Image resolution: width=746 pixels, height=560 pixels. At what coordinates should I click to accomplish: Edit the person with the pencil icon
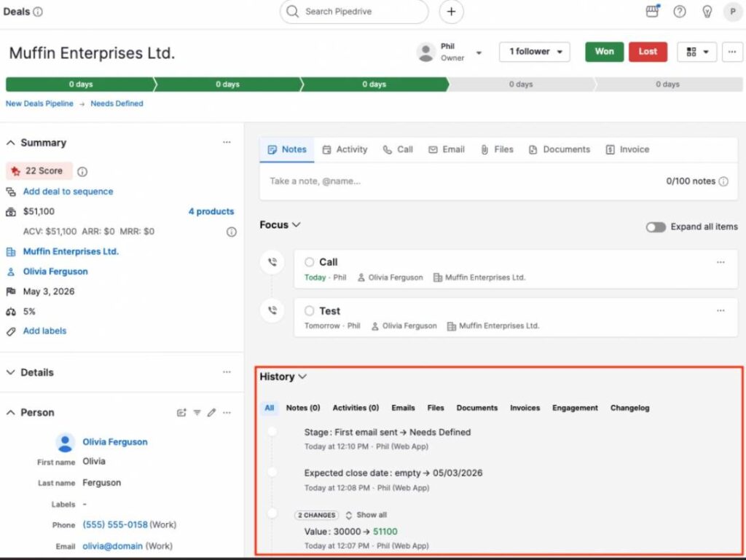[211, 412]
